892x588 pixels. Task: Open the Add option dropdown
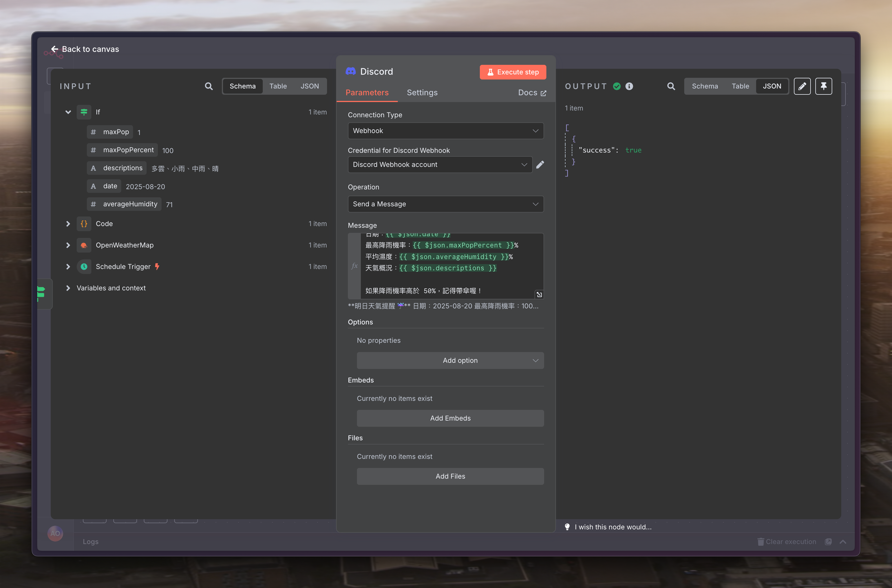[450, 360]
